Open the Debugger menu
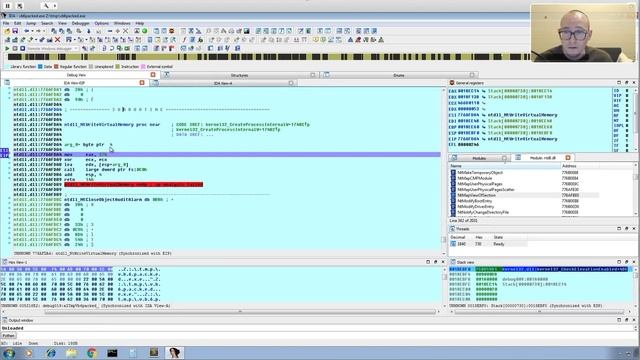Viewport: 640px width, 360px height. click(x=80, y=23)
